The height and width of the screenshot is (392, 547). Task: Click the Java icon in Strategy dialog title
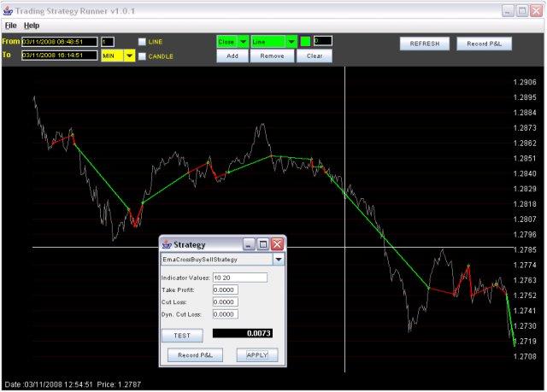[x=167, y=244]
